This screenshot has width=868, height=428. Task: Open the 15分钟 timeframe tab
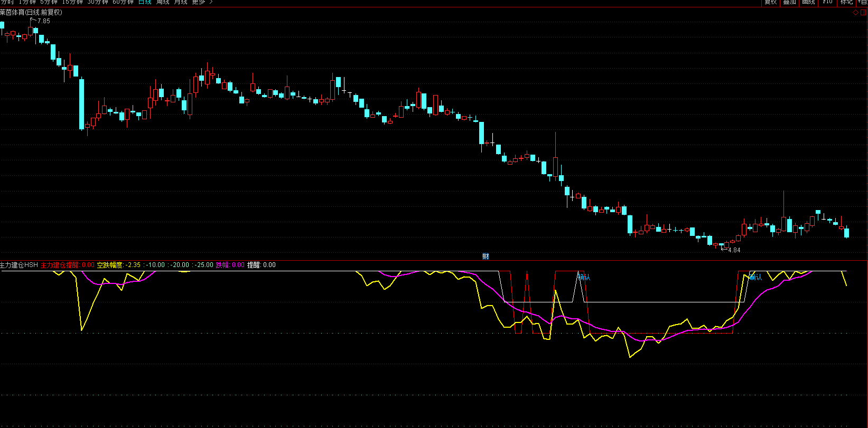pyautogui.click(x=72, y=2)
